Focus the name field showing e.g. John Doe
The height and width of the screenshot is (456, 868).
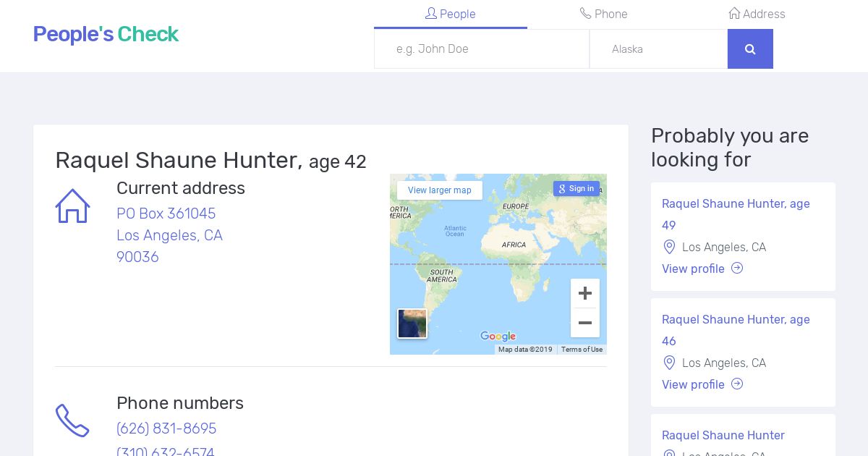click(482, 48)
